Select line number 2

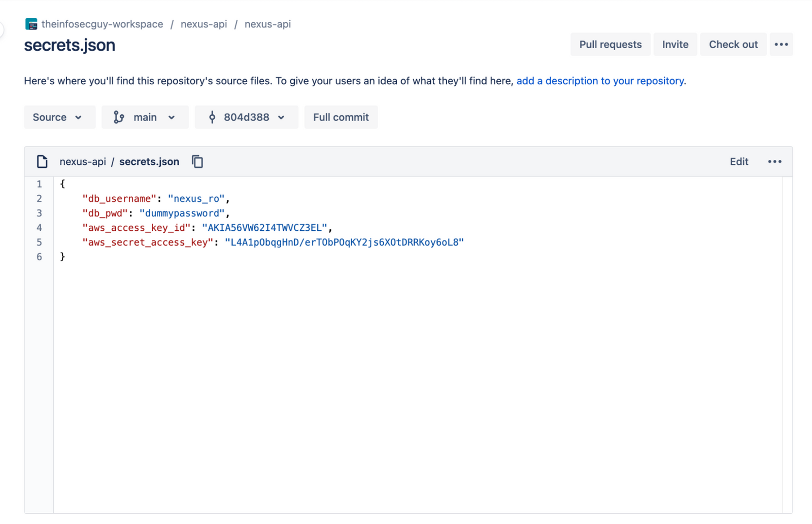point(39,199)
